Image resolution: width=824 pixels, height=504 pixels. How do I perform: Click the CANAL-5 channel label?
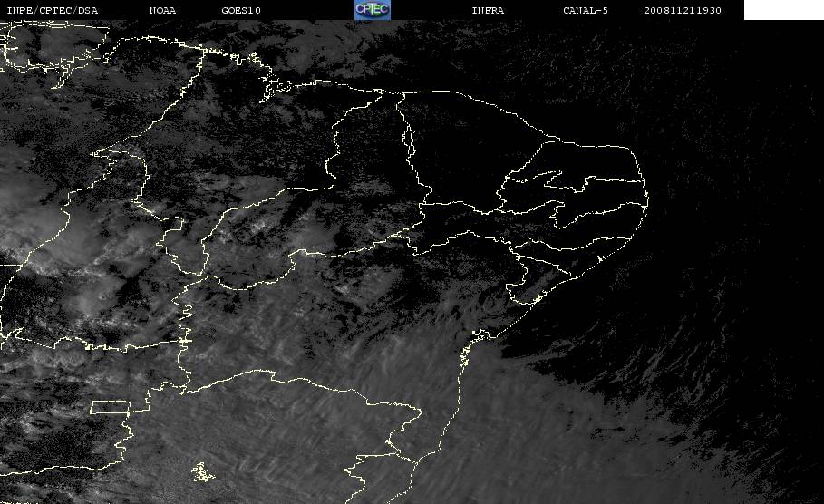[x=586, y=10]
